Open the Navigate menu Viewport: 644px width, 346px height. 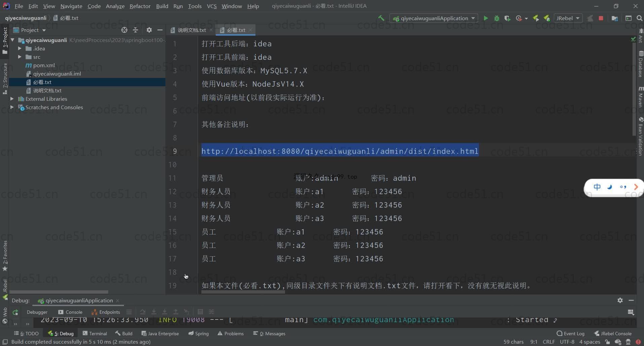click(x=71, y=6)
